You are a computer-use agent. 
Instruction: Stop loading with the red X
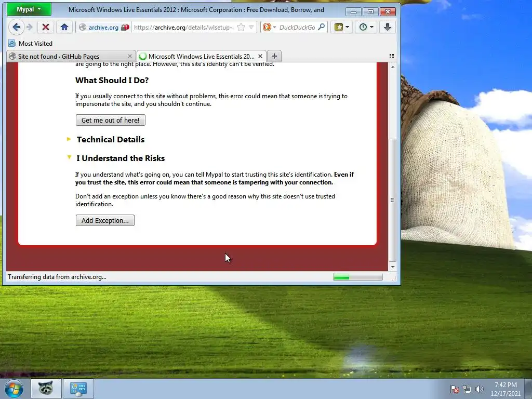pos(46,27)
